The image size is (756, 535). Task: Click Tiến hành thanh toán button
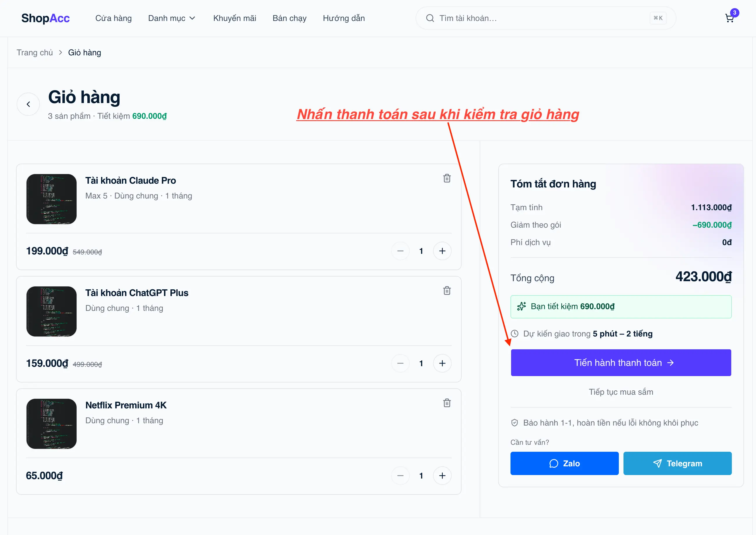click(621, 363)
